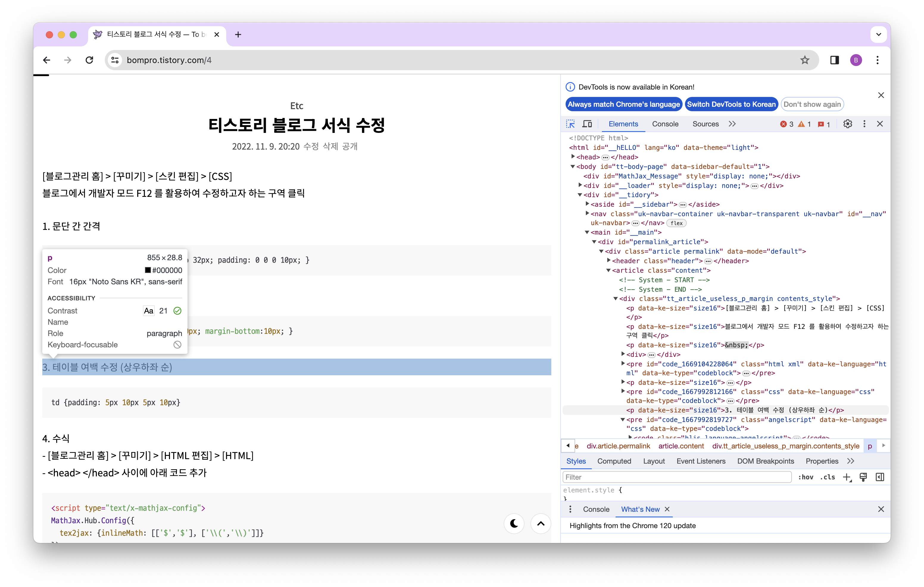Activate the inspect element picker icon
Image resolution: width=924 pixels, height=587 pixels.
[570, 124]
